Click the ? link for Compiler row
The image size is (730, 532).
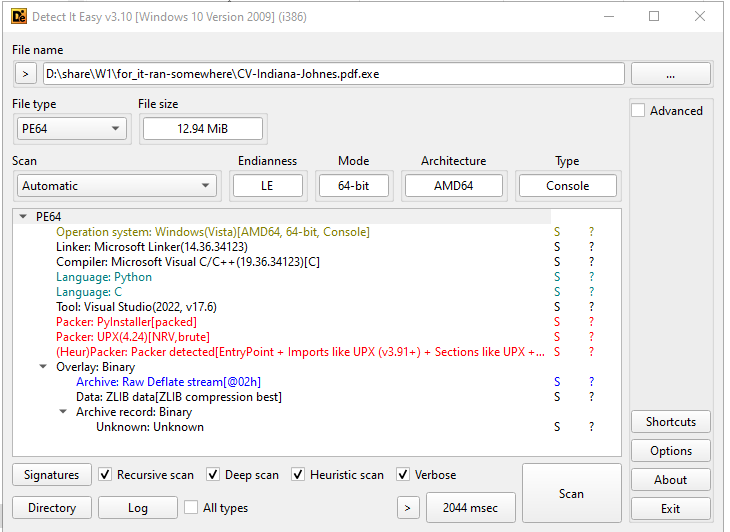coord(591,262)
